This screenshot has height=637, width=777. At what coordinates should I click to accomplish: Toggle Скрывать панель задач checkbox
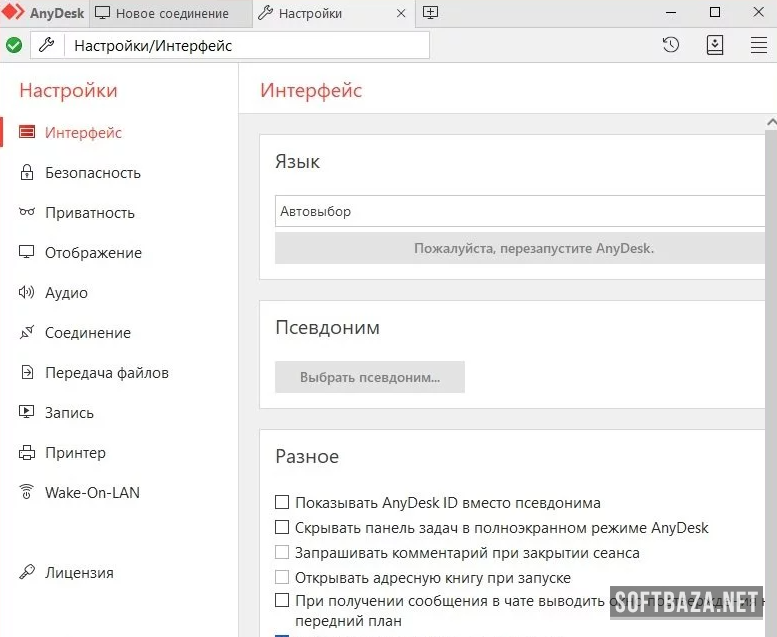tap(282, 527)
